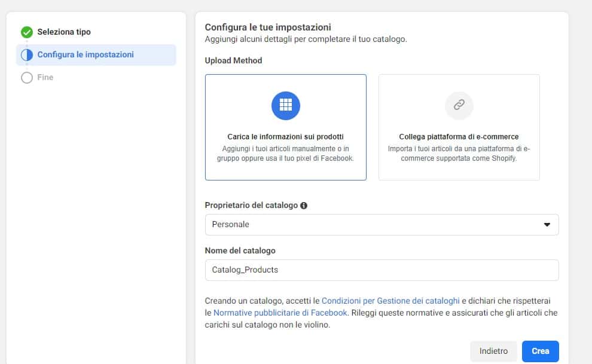Viewport: 592px width, 364px height.
Task: Go to Seleziona tipo step
Action: [64, 32]
